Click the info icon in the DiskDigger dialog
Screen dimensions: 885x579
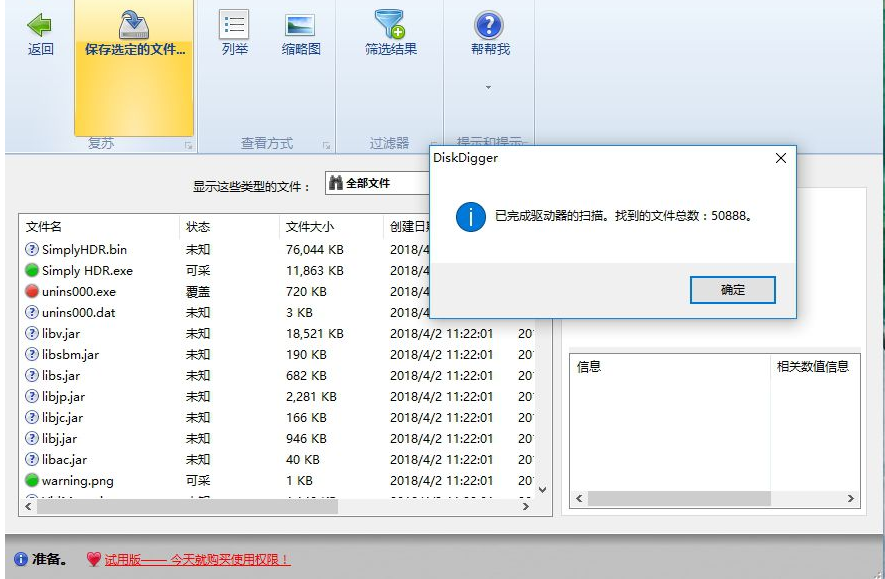click(x=471, y=217)
